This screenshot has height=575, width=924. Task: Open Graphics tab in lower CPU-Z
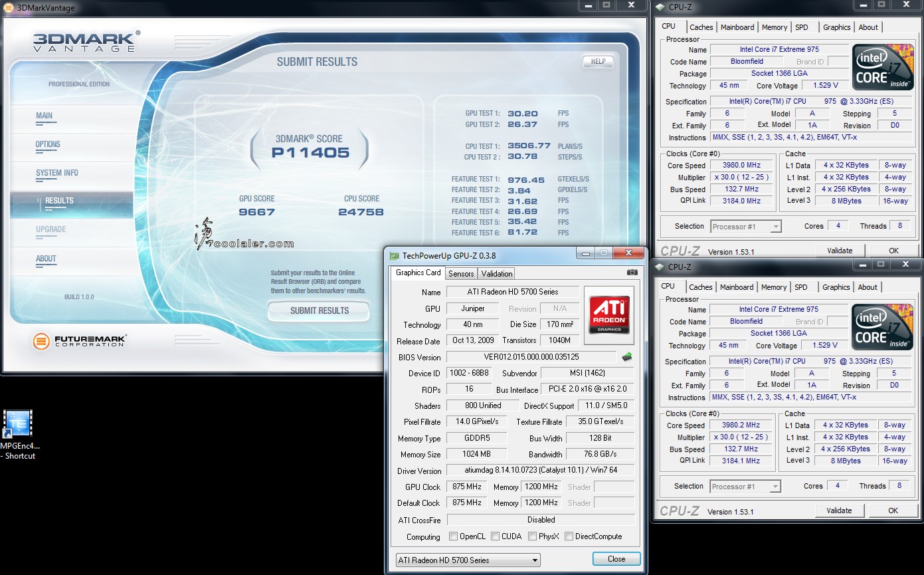click(x=836, y=287)
